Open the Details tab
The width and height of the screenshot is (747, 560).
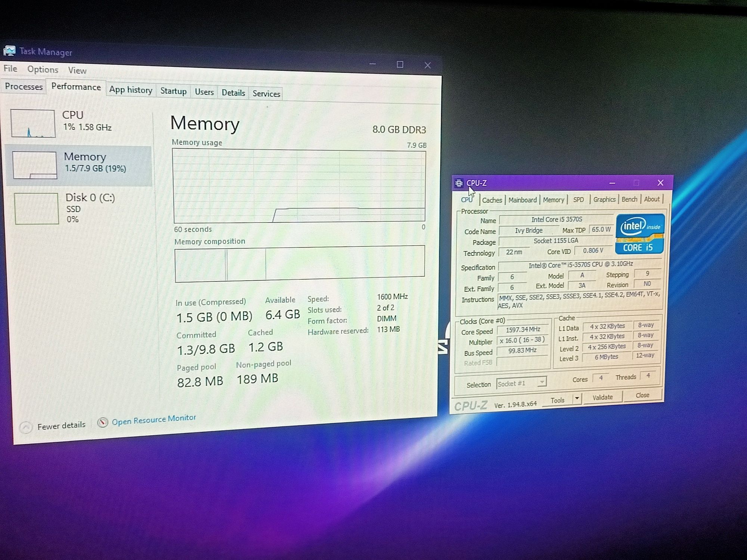pos(233,93)
